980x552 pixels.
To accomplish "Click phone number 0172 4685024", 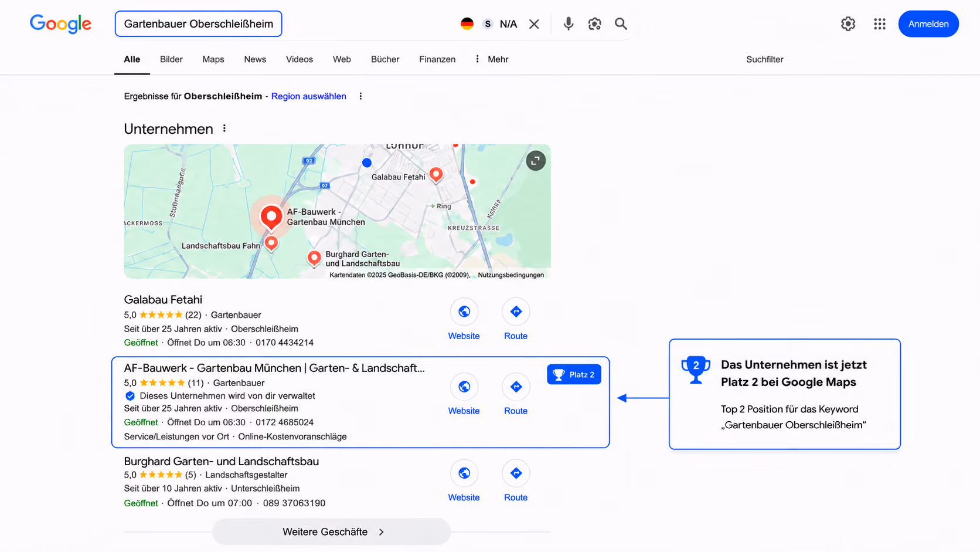I will pyautogui.click(x=284, y=422).
